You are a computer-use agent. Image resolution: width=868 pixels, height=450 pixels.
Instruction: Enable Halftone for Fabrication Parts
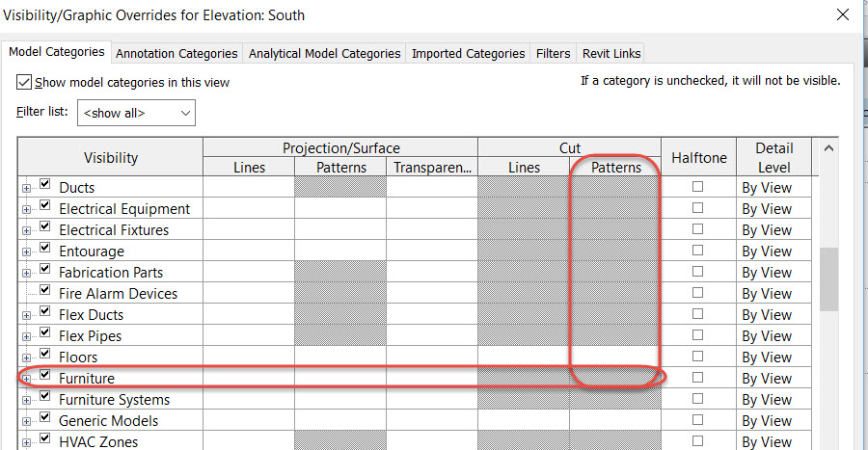click(697, 272)
